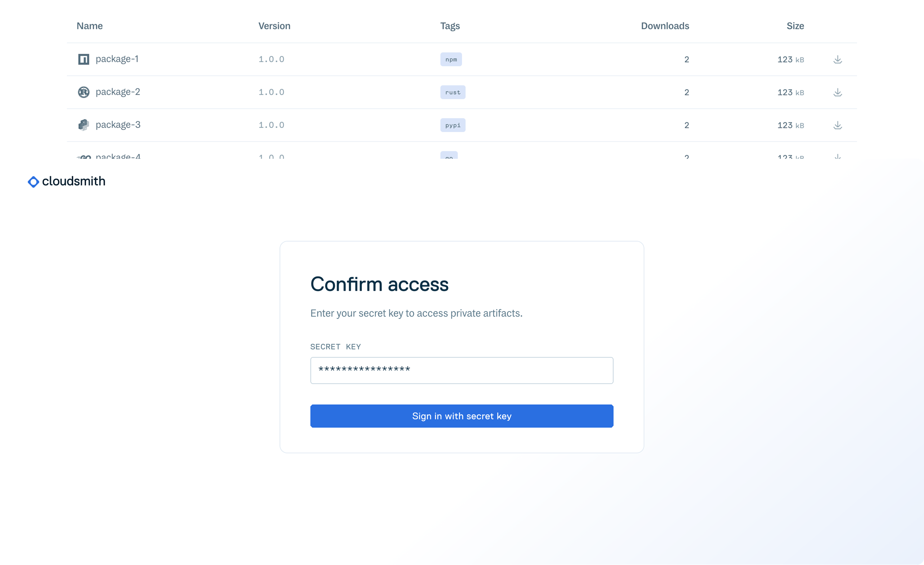Click the npm icon beside package-1
The image size is (924, 565).
point(84,59)
